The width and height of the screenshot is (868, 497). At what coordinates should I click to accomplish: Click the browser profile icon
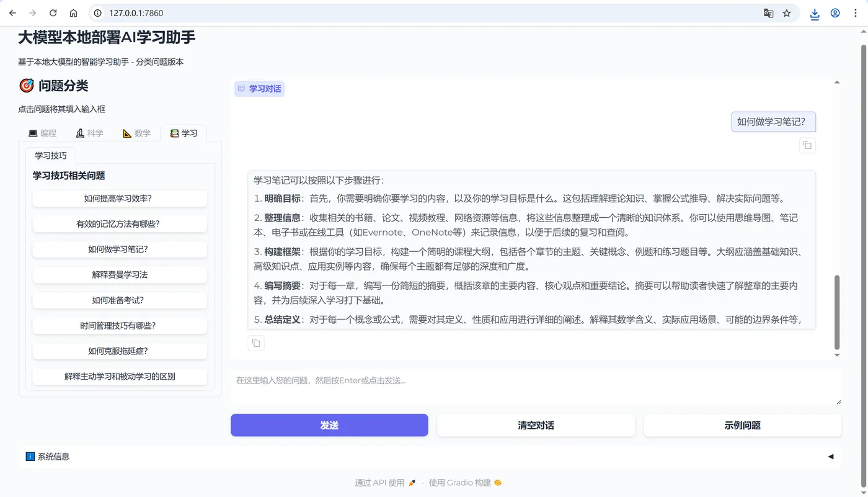point(835,12)
